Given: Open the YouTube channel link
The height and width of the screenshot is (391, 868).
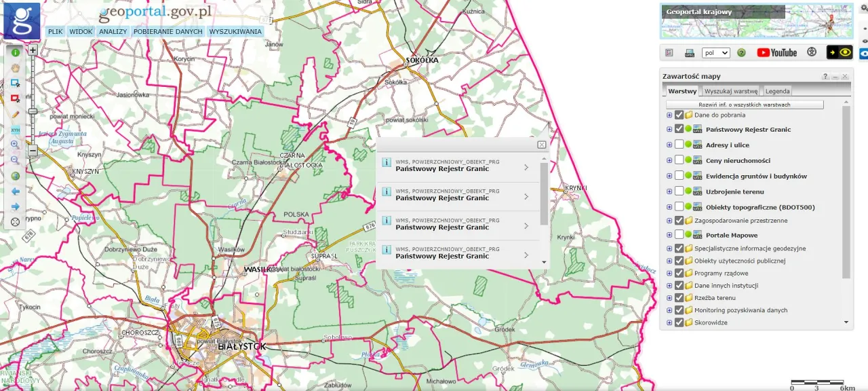Looking at the screenshot, I should tap(777, 52).
